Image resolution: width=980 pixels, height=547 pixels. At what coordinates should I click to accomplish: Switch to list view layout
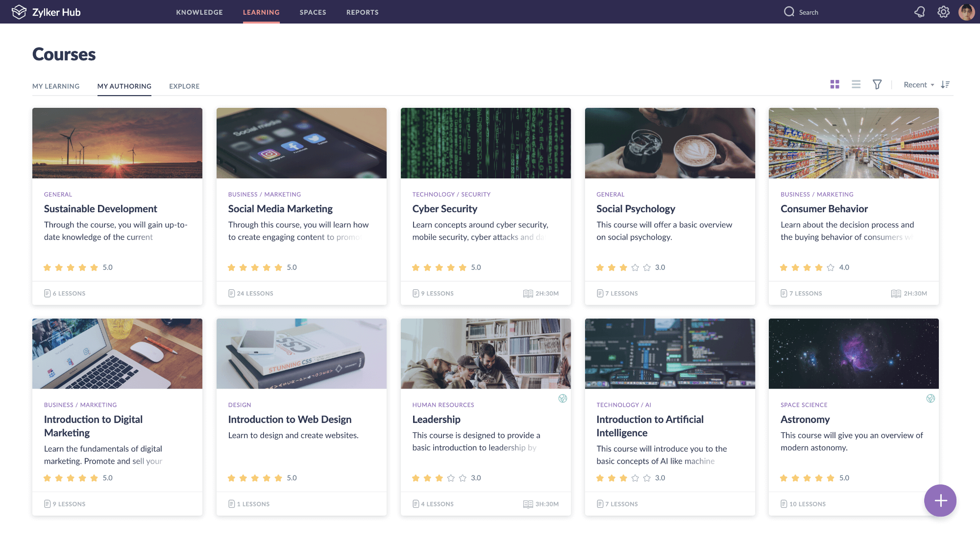coord(856,84)
